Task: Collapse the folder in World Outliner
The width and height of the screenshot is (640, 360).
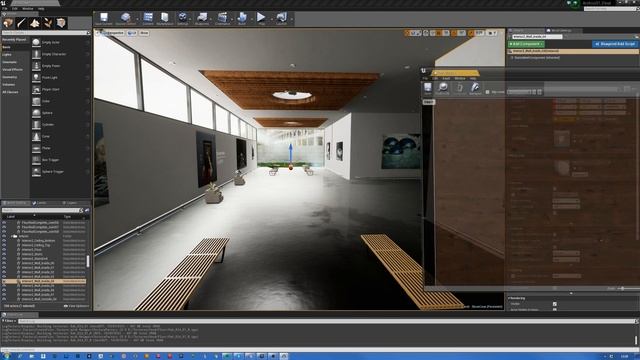Action: [x=12, y=236]
